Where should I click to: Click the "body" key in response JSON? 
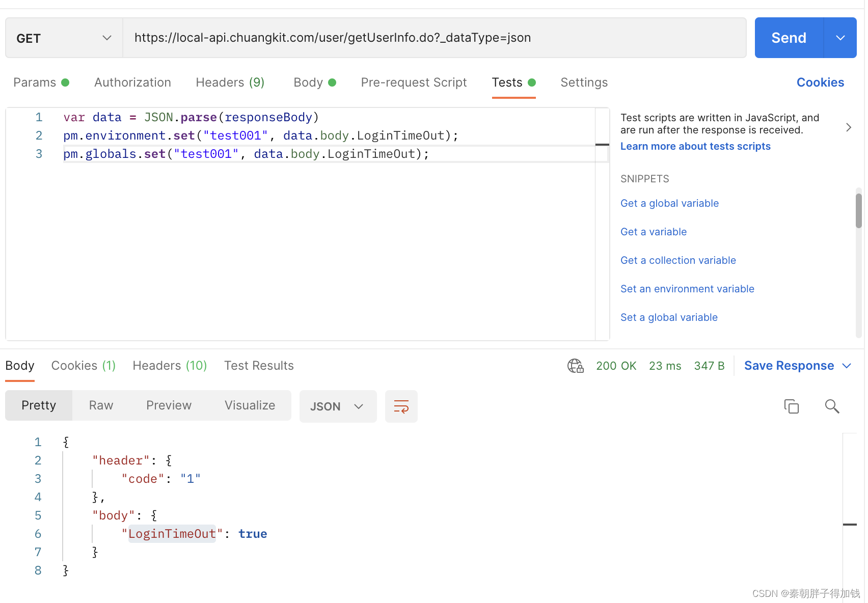tap(113, 515)
